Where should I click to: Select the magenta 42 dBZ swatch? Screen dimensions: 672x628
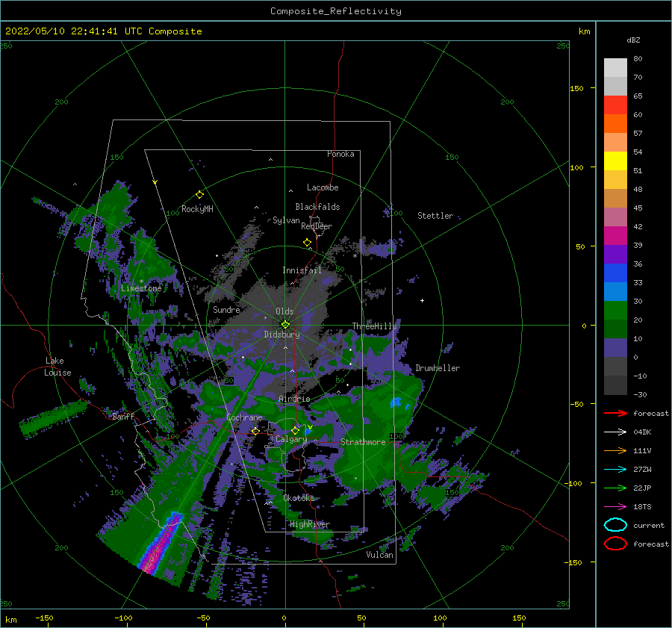[615, 235]
